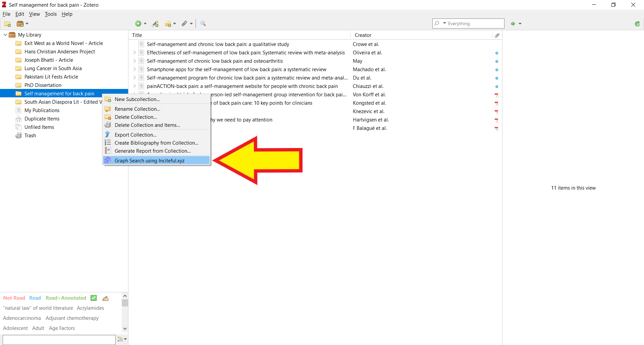This screenshot has width=644, height=345.
Task: Click the writing hand emoji tag
Action: (106, 298)
